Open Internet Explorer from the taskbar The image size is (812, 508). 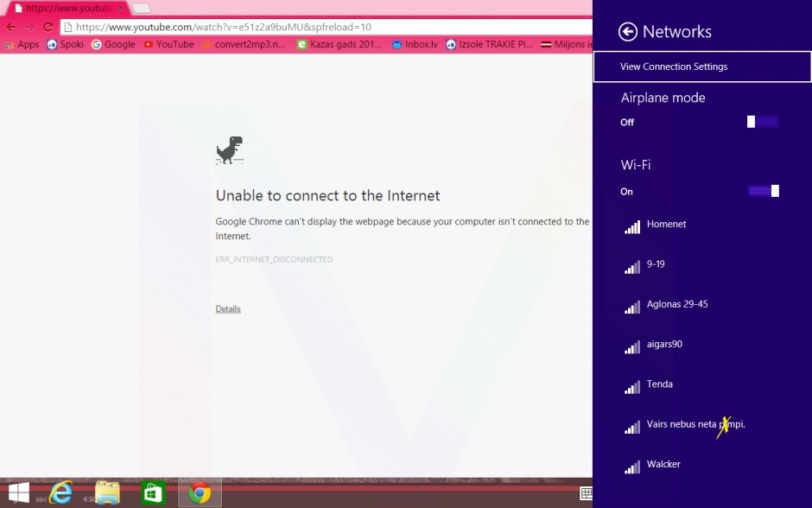(60, 492)
